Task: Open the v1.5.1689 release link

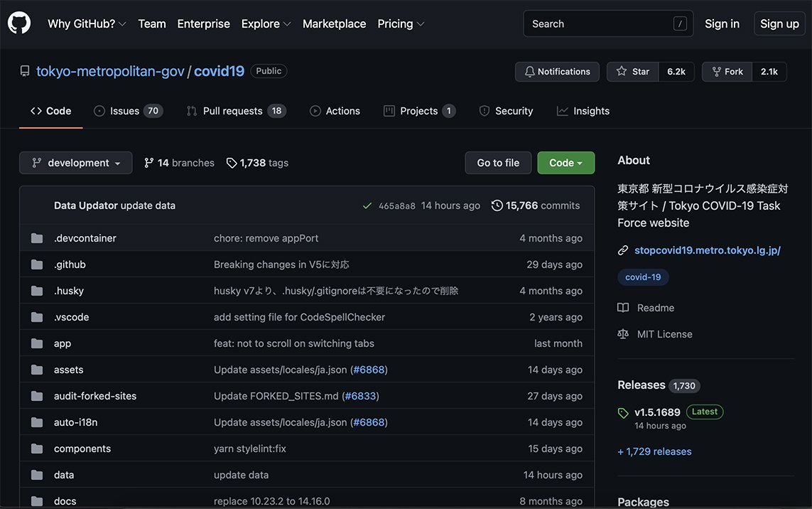Action: pos(657,412)
